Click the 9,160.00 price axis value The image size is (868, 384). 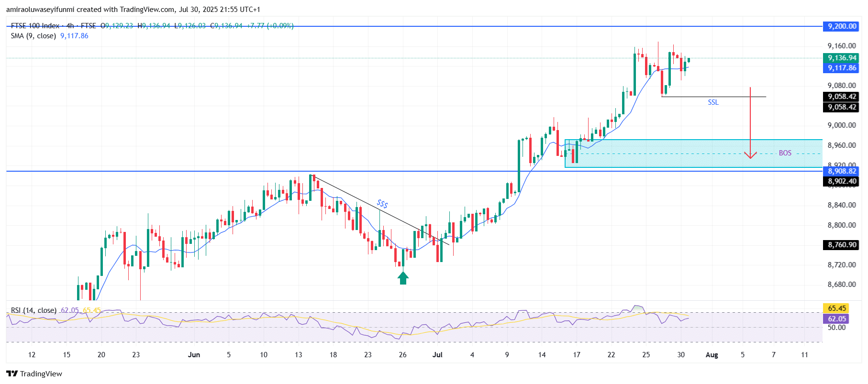(x=842, y=46)
